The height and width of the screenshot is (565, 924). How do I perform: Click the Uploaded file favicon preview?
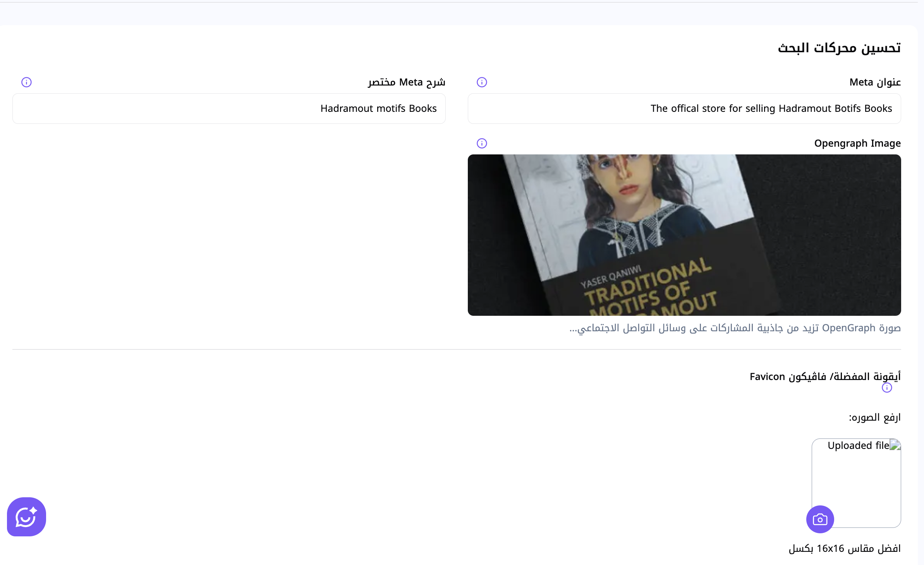(856, 483)
